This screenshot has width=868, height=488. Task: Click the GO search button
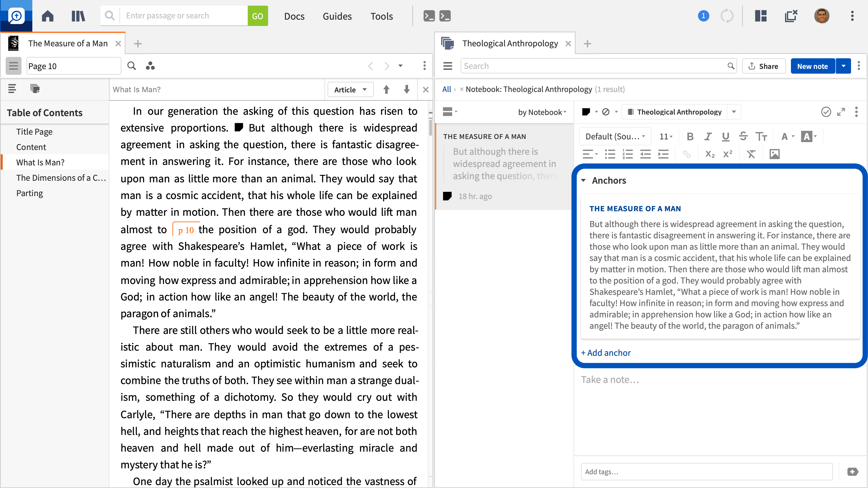tap(257, 16)
